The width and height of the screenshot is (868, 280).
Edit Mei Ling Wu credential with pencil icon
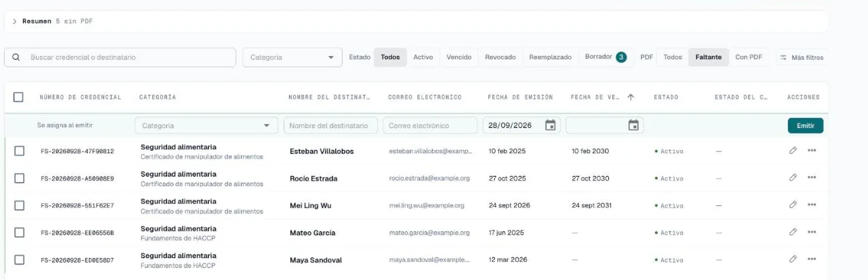tap(793, 205)
